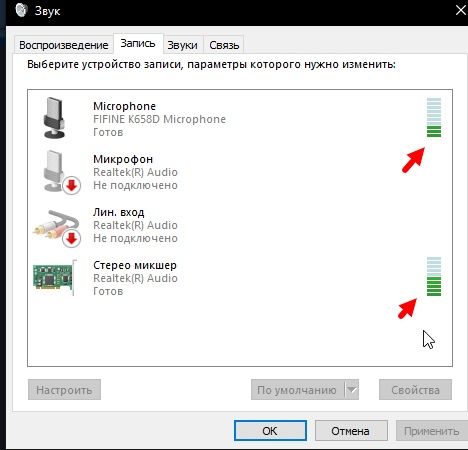Viewport: 468px width, 450px height.
Task: Click the FIFINE microphone level meter
Action: pyautogui.click(x=434, y=117)
